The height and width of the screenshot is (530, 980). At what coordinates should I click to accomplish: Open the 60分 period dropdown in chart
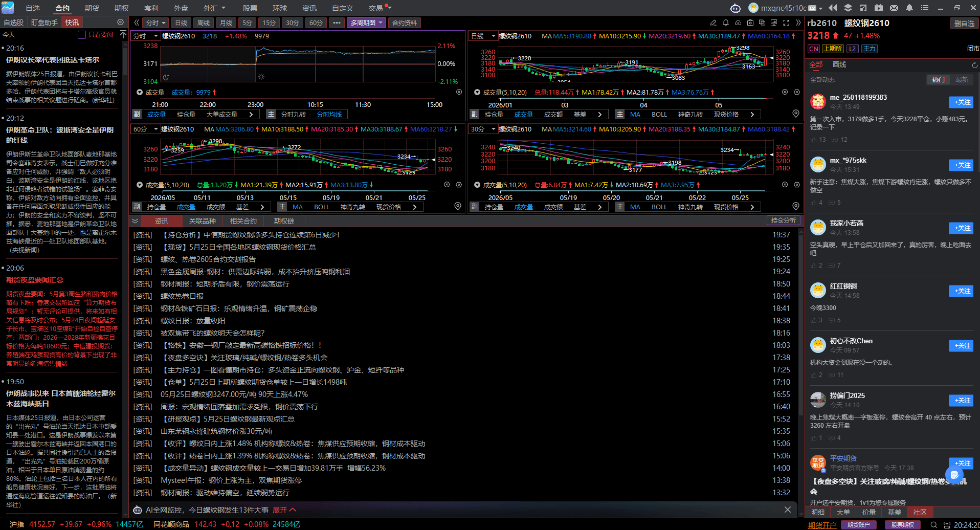click(145, 129)
